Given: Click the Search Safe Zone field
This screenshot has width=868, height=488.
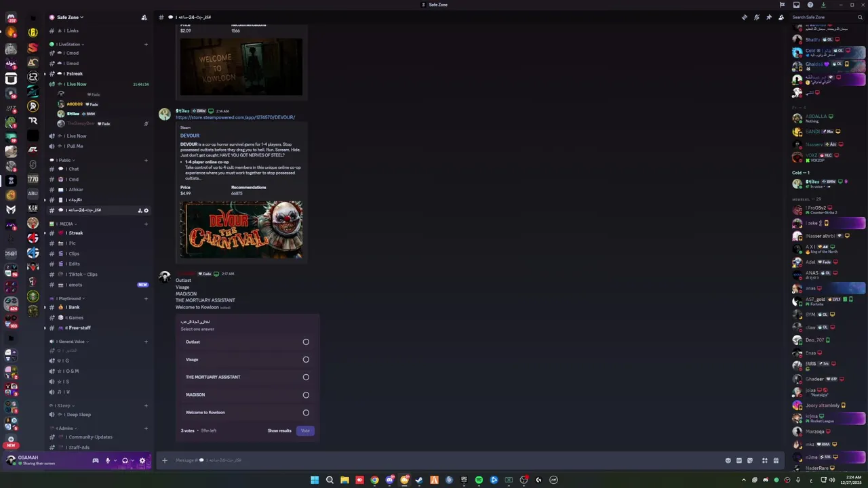Looking at the screenshot, I should click(x=826, y=17).
